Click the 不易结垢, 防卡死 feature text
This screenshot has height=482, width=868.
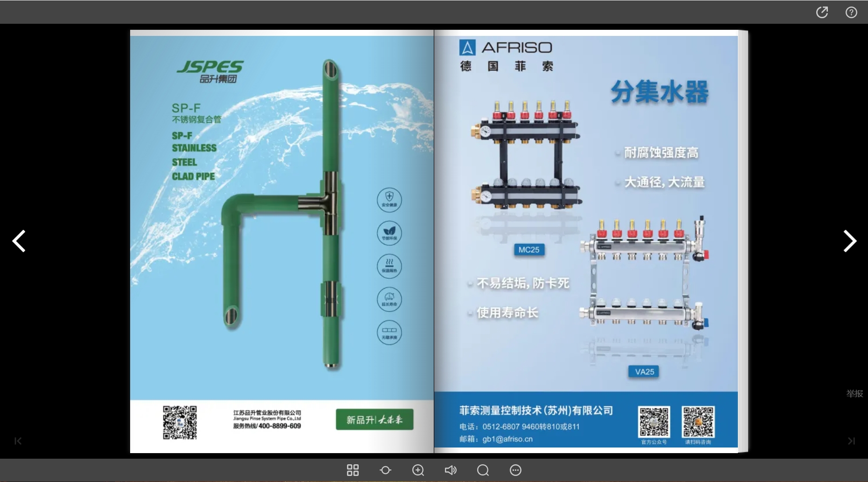pyautogui.click(x=522, y=283)
